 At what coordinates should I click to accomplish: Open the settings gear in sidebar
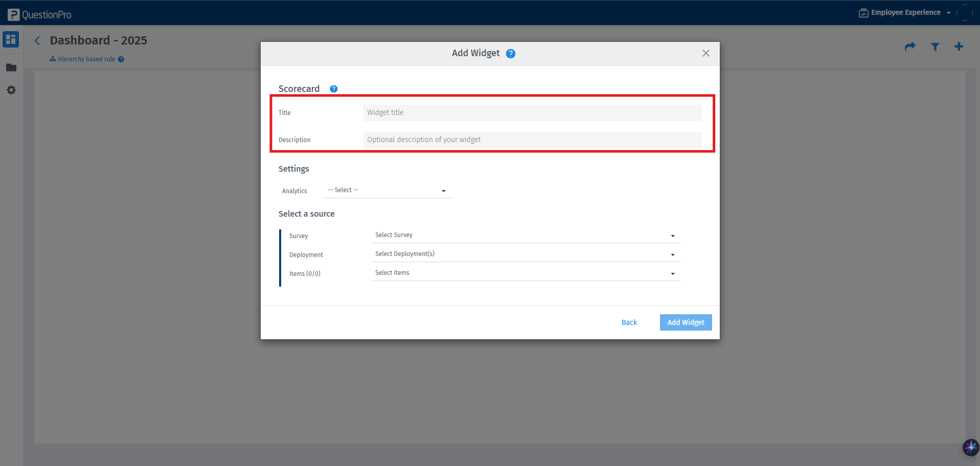[x=11, y=90]
